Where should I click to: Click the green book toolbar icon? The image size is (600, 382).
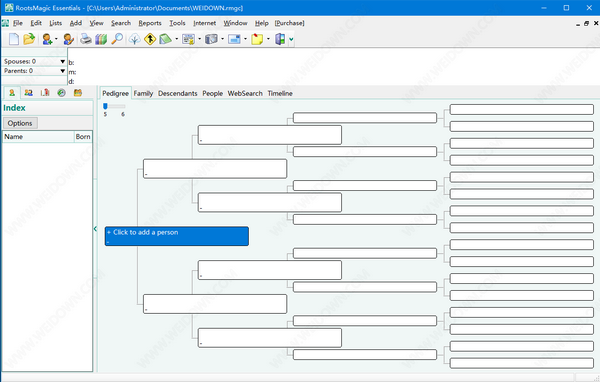click(165, 39)
